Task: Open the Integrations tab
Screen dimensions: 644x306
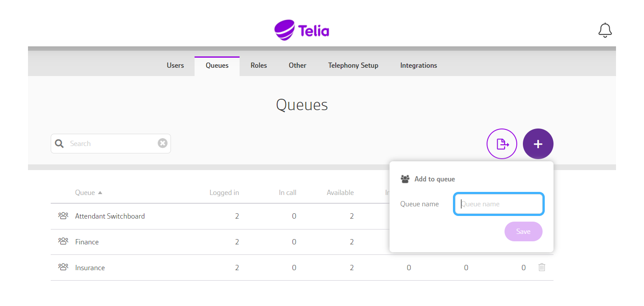Action: tap(418, 66)
